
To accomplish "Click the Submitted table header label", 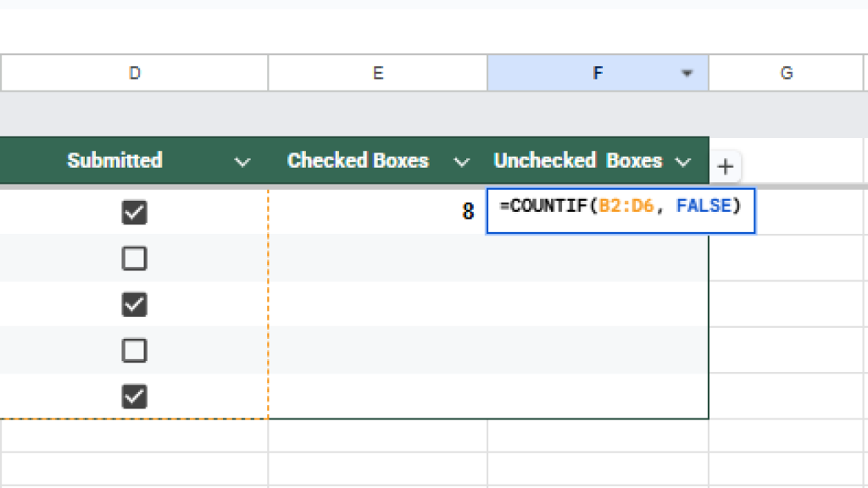I will (114, 161).
